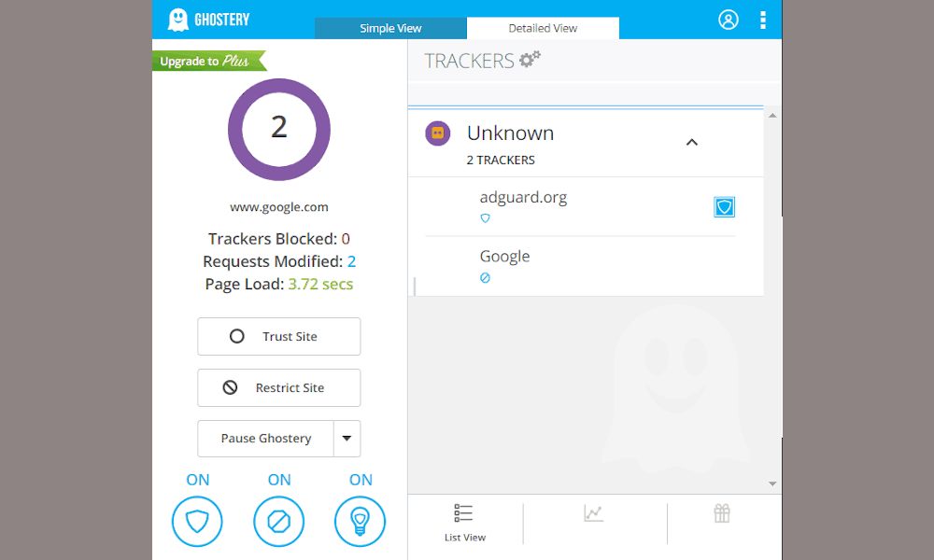Click the purple Unknown category icon
The image size is (934, 560).
pos(437,133)
